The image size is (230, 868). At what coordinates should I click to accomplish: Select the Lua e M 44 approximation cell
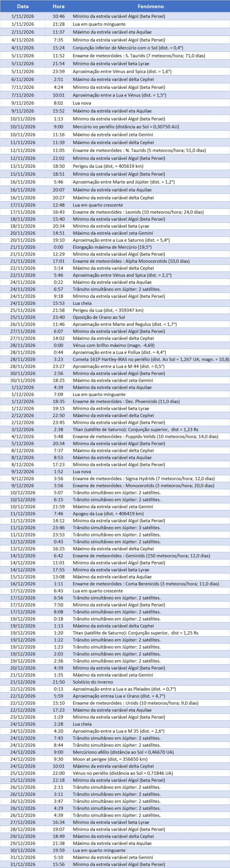(119, 366)
